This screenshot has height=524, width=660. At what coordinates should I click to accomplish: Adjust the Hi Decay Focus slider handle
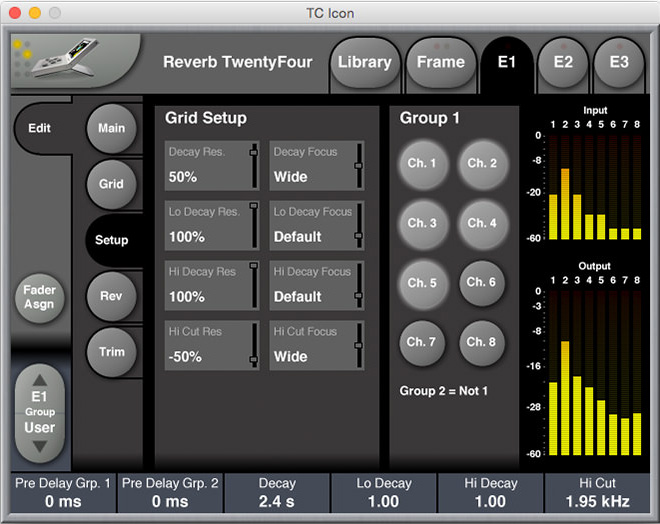click(359, 295)
